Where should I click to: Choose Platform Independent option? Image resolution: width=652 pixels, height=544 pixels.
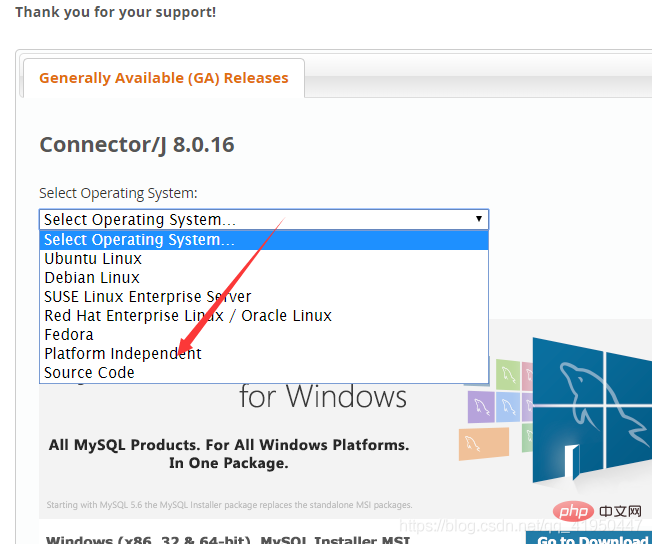click(264, 354)
